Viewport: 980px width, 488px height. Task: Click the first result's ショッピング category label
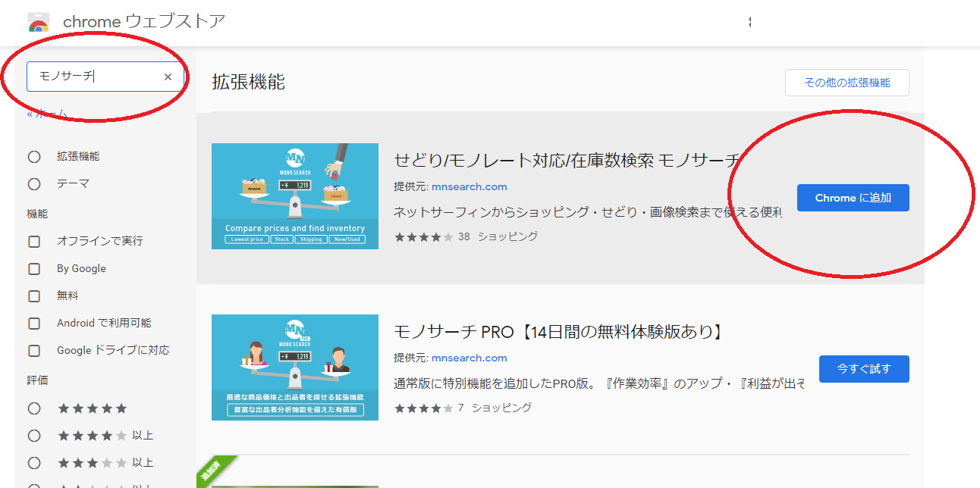click(x=507, y=236)
